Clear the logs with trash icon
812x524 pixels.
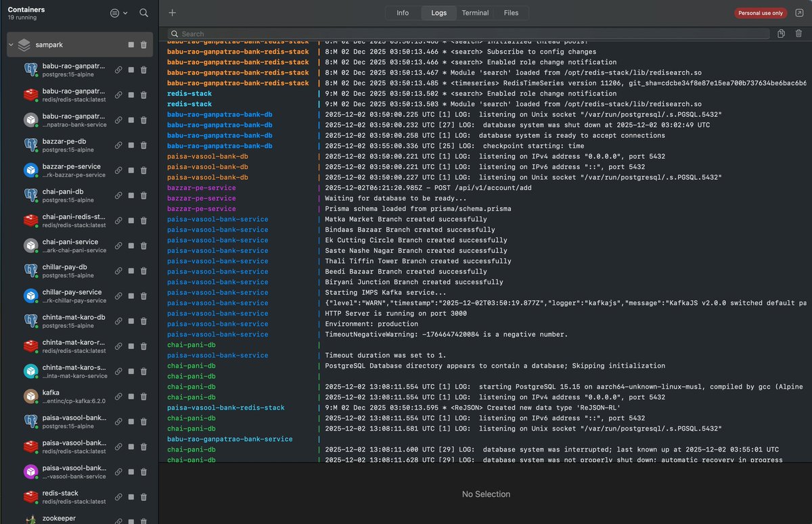click(799, 34)
